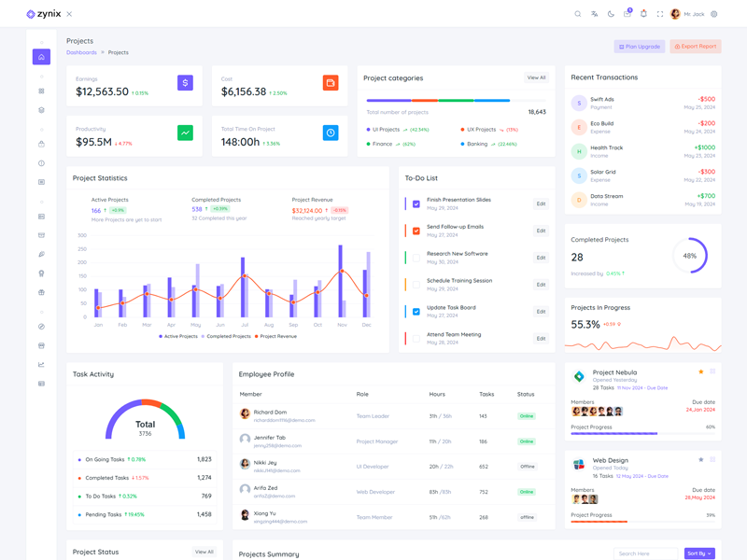Switch to dark mode via moon icon

611,14
